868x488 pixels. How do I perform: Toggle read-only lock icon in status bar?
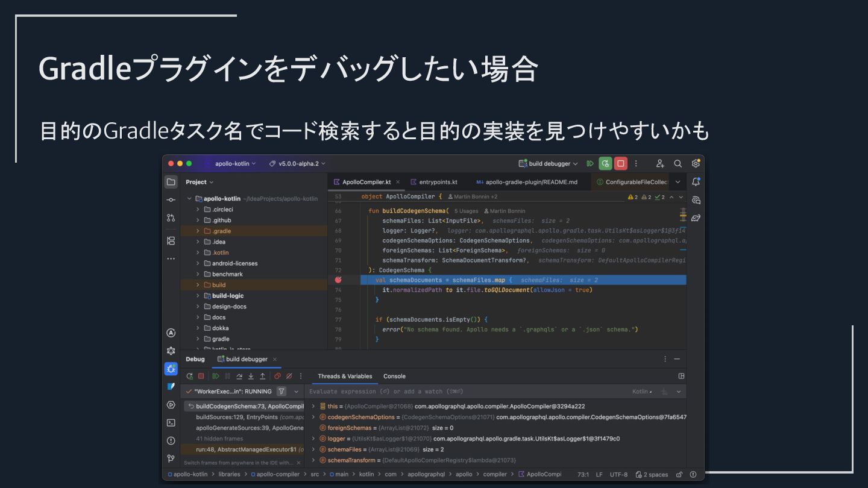679,475
